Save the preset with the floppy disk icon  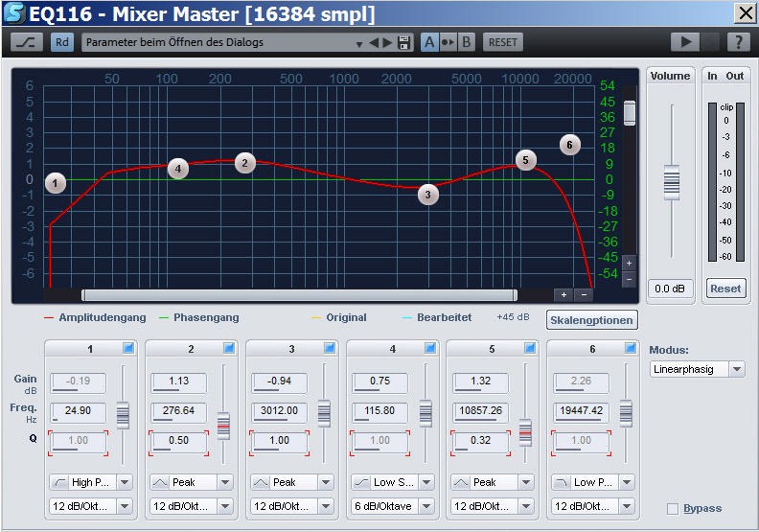click(x=403, y=42)
